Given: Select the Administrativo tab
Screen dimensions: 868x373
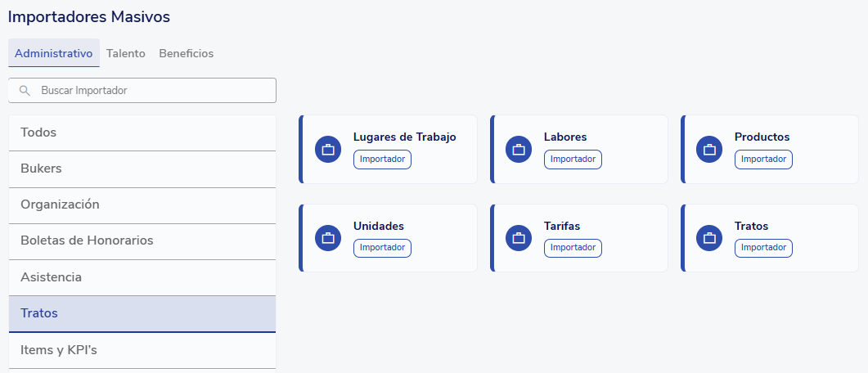Looking at the screenshot, I should [54, 53].
